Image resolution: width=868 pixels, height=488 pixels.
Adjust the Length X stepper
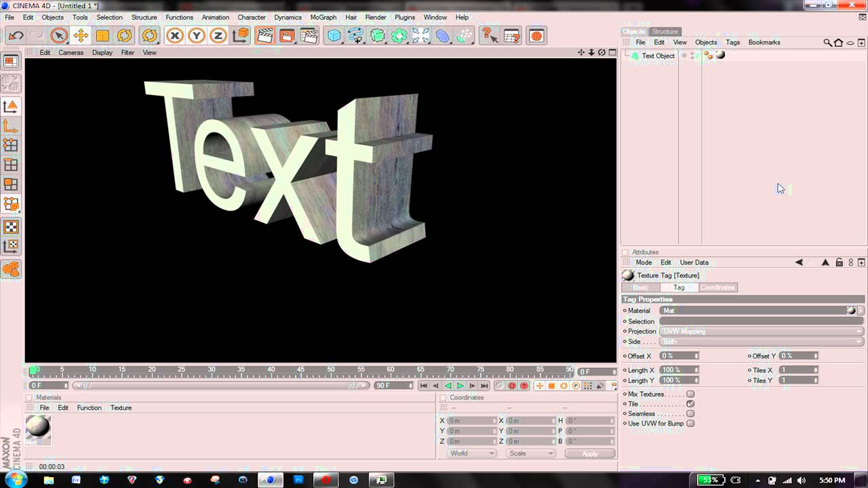point(696,370)
